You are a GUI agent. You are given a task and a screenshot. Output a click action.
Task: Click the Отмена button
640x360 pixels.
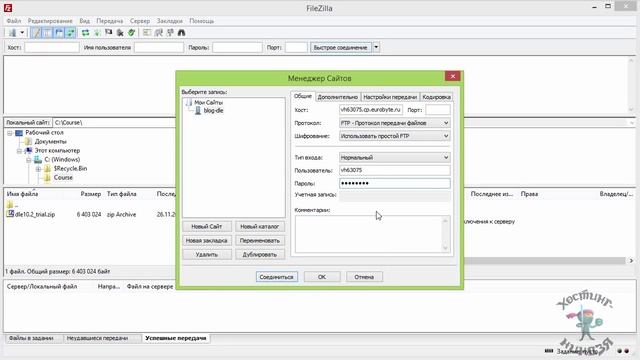(x=364, y=277)
